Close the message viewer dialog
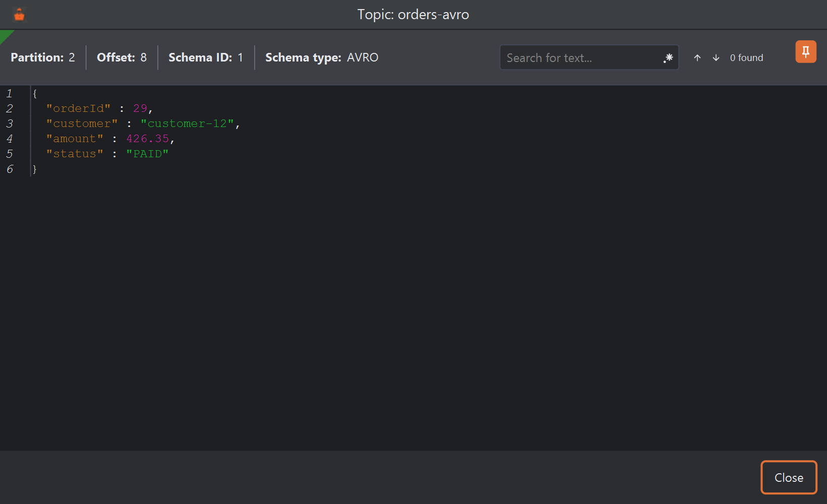Image resolution: width=827 pixels, height=504 pixels. [x=789, y=477]
